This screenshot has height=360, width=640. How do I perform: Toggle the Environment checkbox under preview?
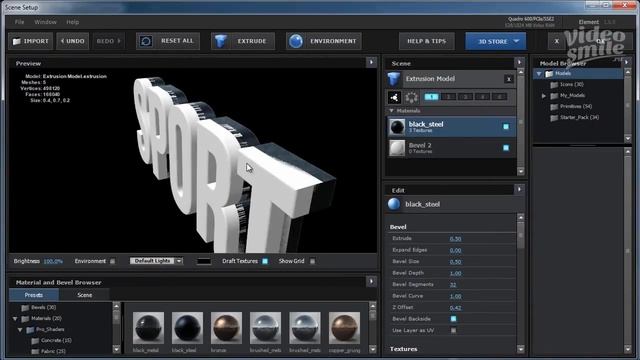point(113,261)
